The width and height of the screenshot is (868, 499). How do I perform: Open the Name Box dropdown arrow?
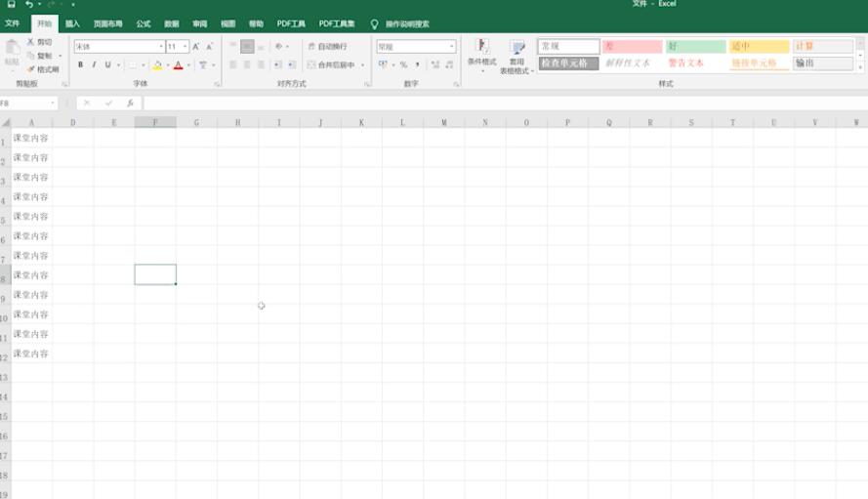53,103
